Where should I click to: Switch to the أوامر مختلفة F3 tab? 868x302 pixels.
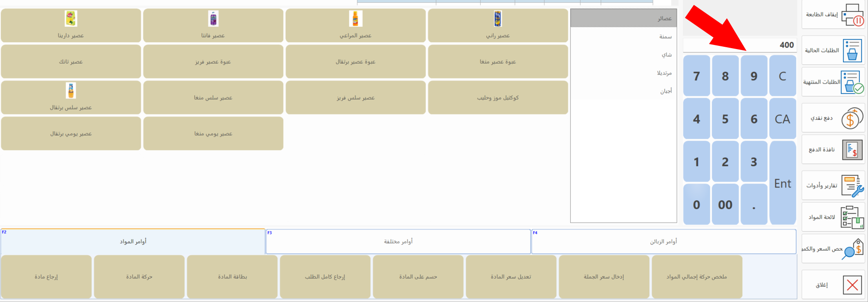click(x=398, y=242)
